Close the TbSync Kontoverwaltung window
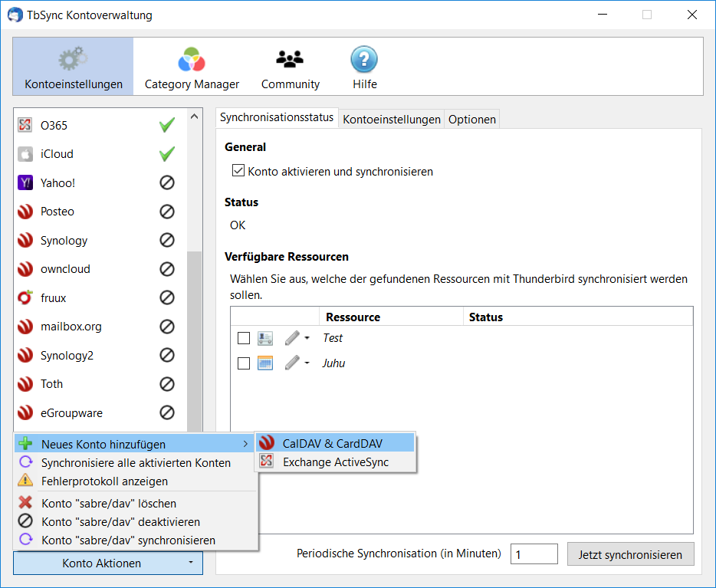 (x=691, y=15)
